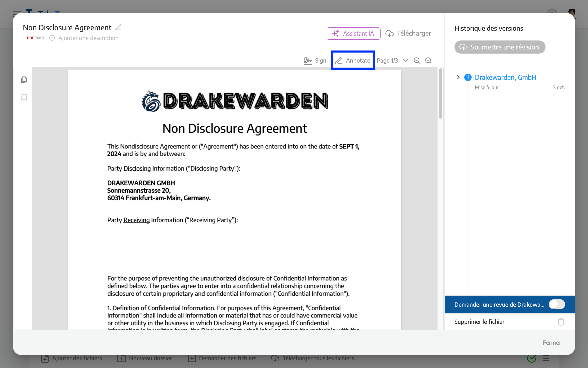Screen dimensions: 588x368
Task: Click the green checkmark icon in background
Action: coord(531,358)
